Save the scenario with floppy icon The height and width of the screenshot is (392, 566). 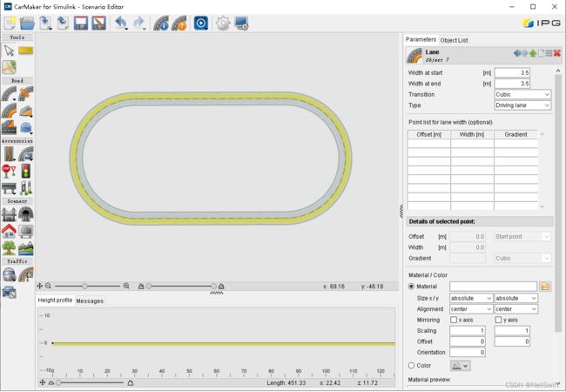(81, 24)
